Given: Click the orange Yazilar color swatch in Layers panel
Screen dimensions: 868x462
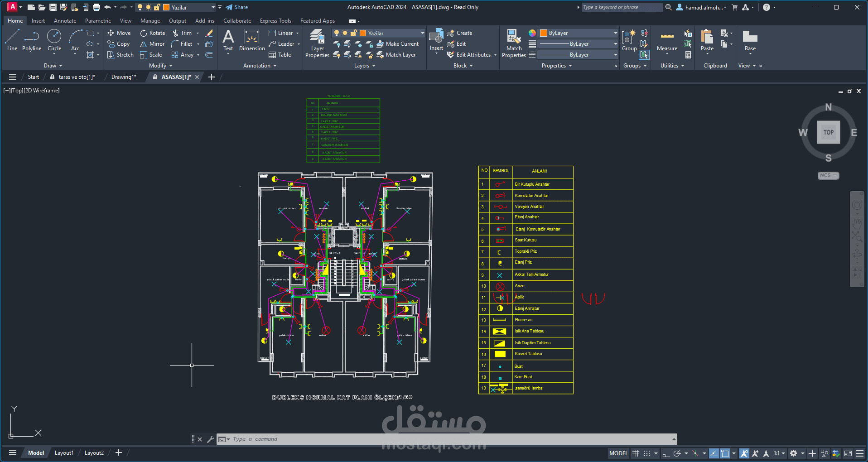Looking at the screenshot, I should (x=363, y=33).
